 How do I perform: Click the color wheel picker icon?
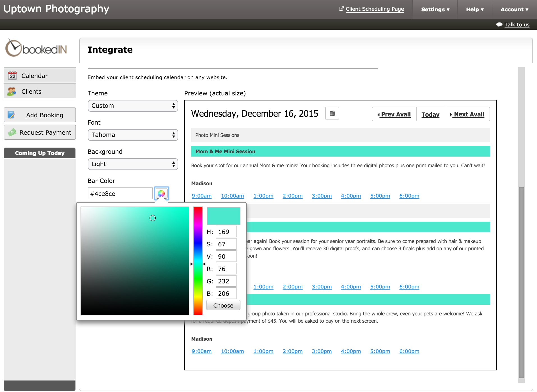click(x=161, y=193)
